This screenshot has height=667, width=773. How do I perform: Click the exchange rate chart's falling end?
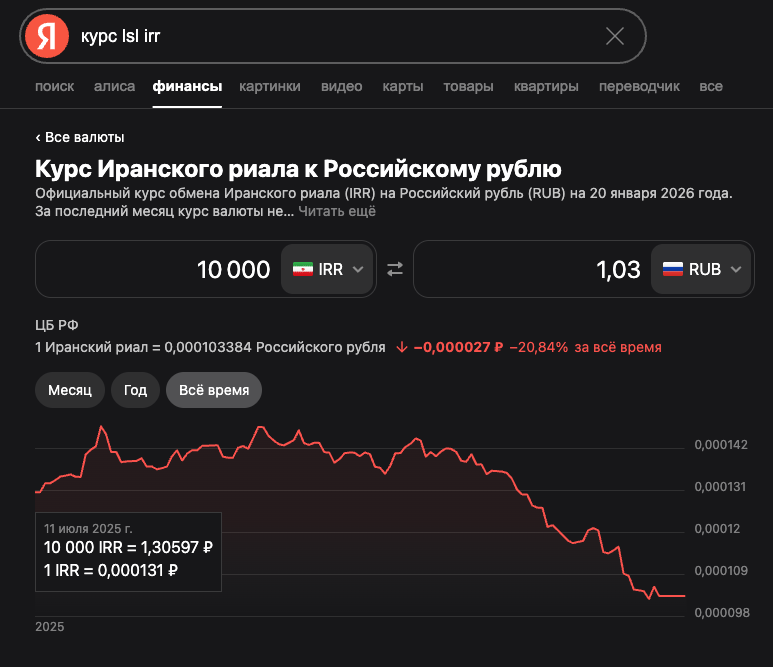tap(670, 595)
